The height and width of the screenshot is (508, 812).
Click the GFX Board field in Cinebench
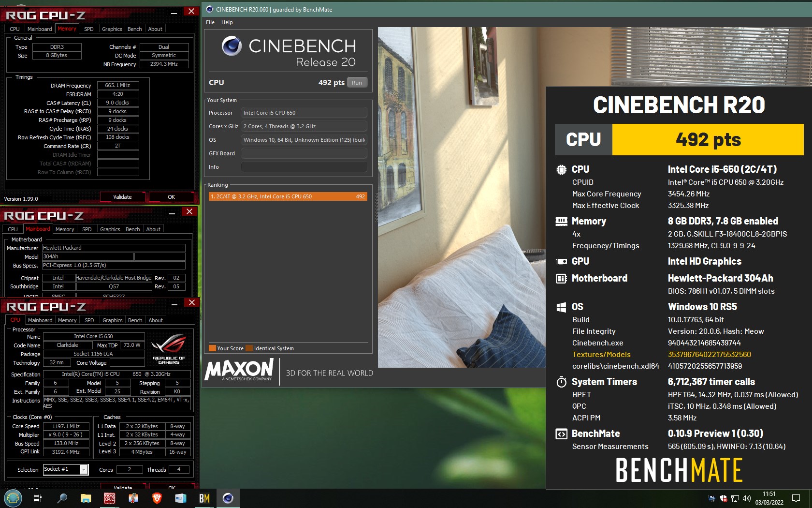tap(304, 153)
